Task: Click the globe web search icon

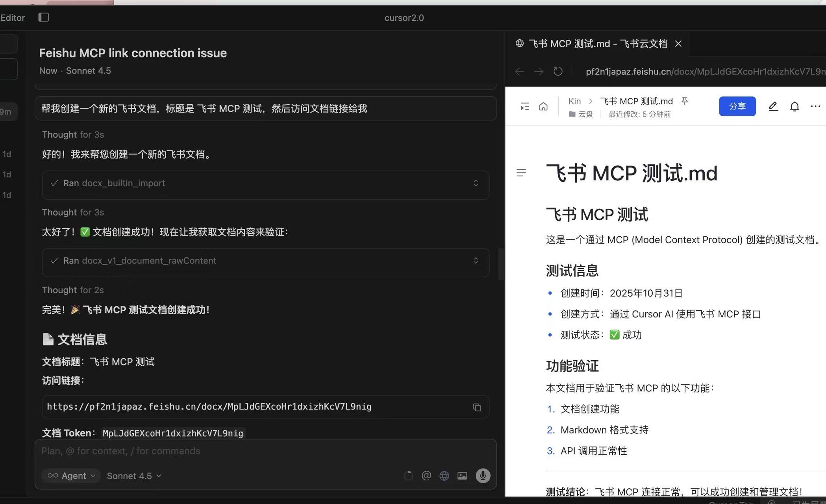Action: coord(444,476)
